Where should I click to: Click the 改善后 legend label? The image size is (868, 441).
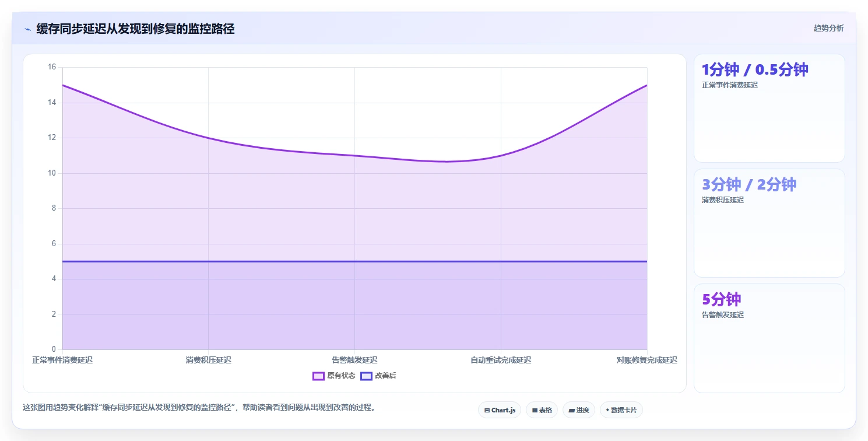[x=385, y=376]
